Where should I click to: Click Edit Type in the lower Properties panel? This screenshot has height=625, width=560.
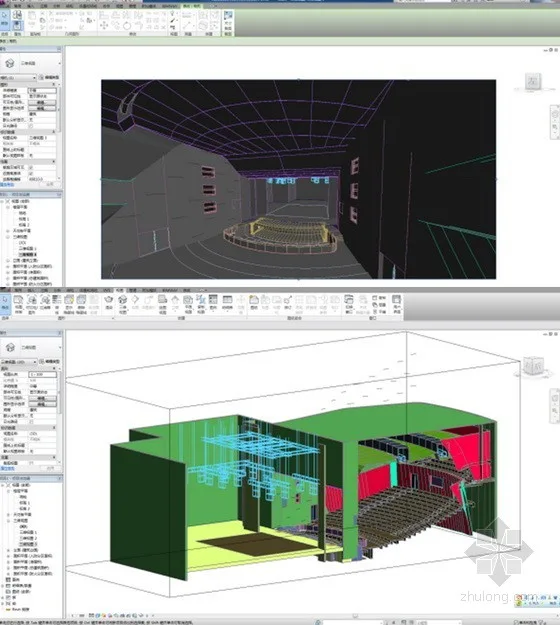point(50,362)
